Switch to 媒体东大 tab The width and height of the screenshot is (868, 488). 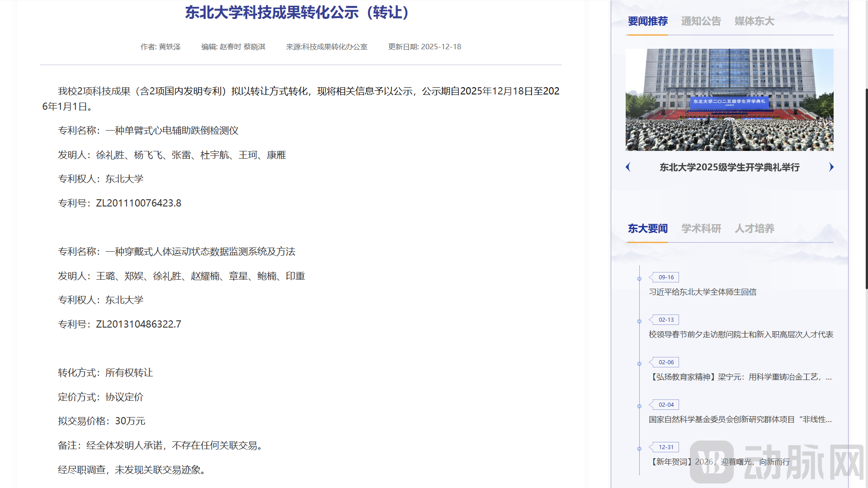point(754,21)
